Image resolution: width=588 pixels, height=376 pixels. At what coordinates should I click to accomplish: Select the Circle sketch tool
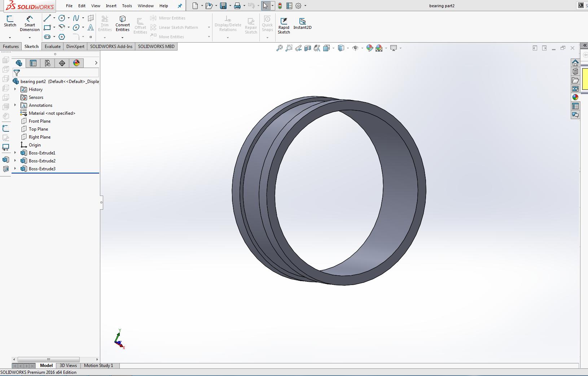[x=62, y=18]
